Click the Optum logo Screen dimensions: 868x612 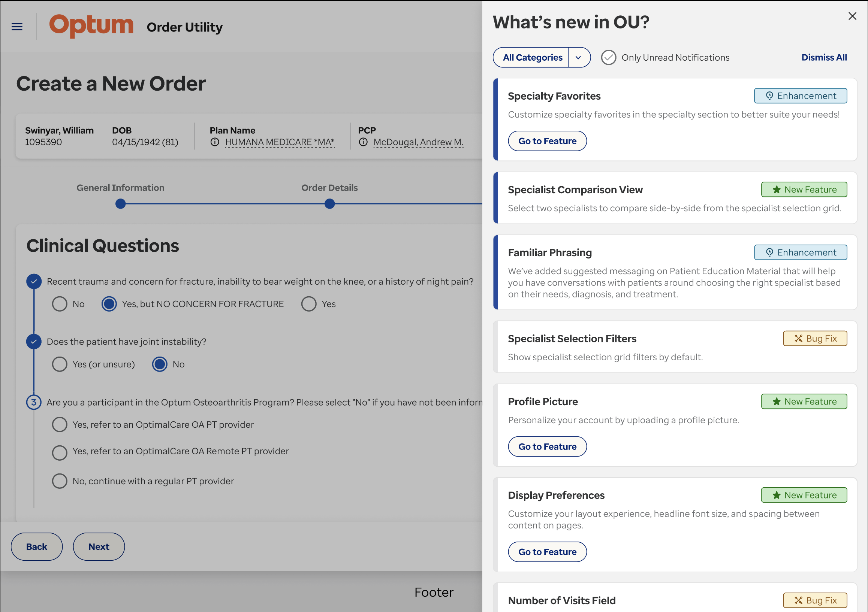(x=91, y=26)
